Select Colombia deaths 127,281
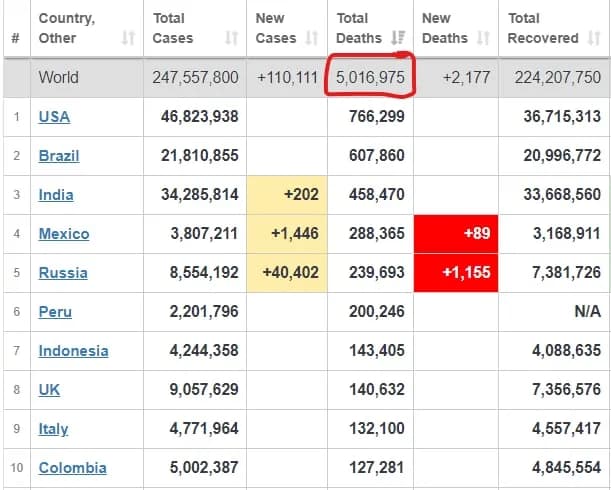The width and height of the screenshot is (611, 490). tap(377, 467)
